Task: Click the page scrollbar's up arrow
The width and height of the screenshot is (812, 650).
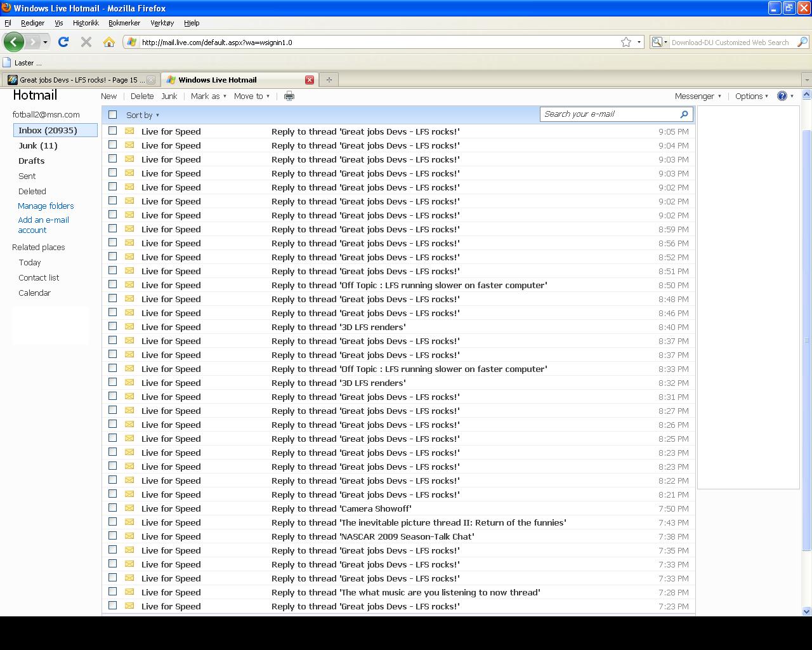Action: click(x=807, y=95)
